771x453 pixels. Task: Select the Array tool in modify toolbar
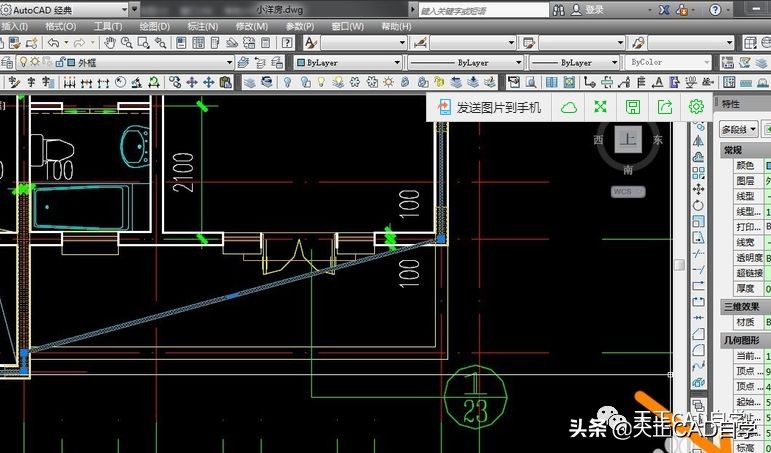point(698,173)
